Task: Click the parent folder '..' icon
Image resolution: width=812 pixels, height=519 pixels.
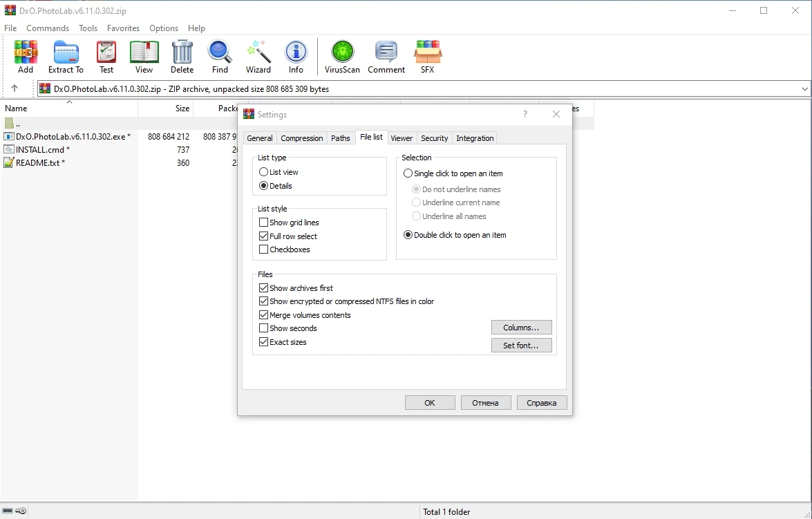Action: 9,123
